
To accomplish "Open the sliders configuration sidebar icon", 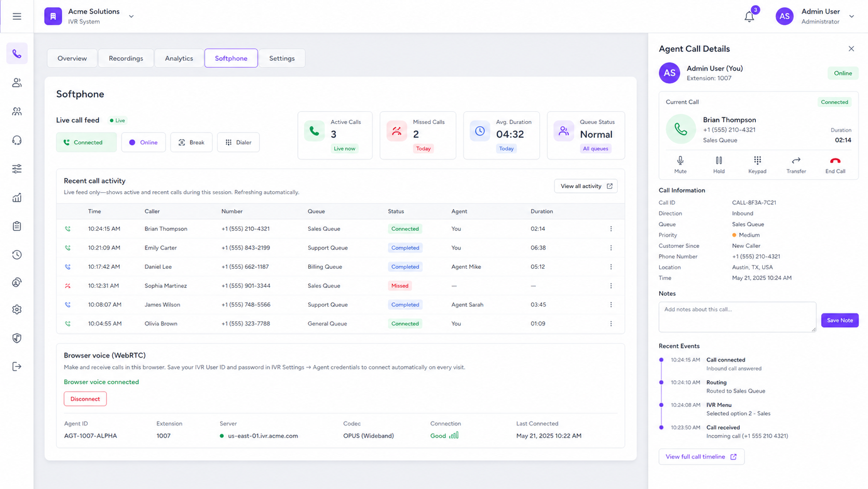I will tap(17, 169).
